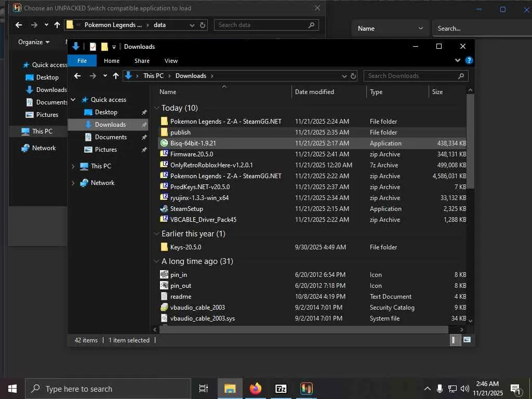Expand Network in navigation pane

(x=73, y=182)
